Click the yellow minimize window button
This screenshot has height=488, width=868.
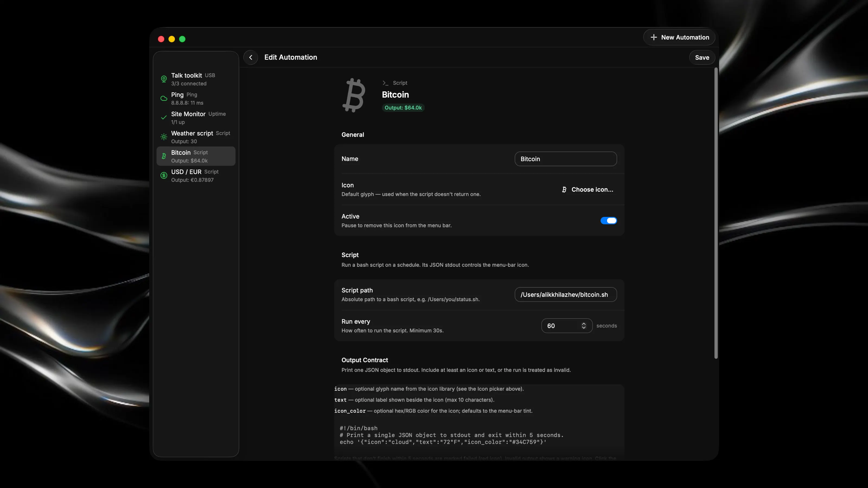[171, 39]
